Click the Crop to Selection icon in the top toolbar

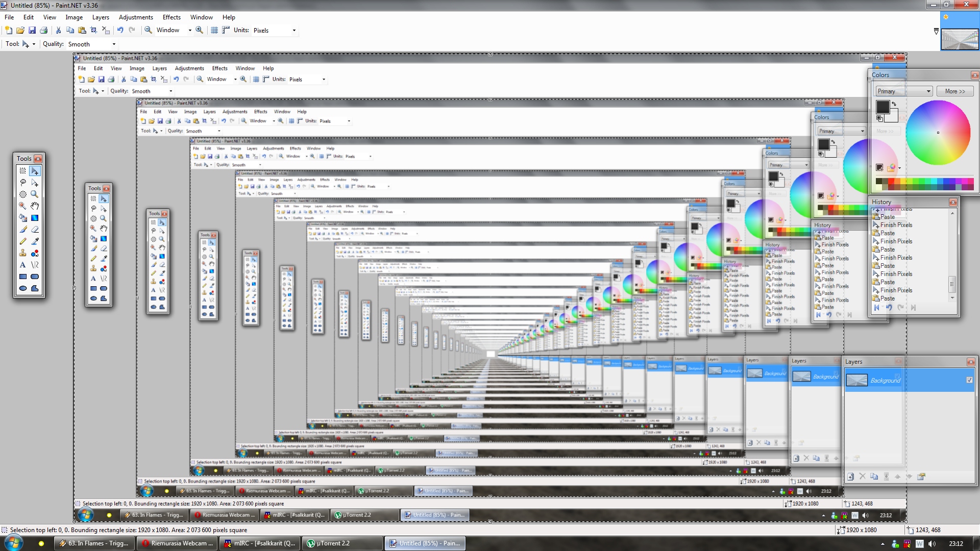(94, 30)
